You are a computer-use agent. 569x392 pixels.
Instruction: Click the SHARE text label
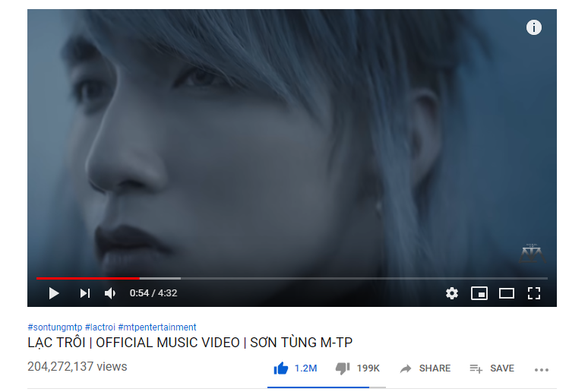pyautogui.click(x=435, y=368)
